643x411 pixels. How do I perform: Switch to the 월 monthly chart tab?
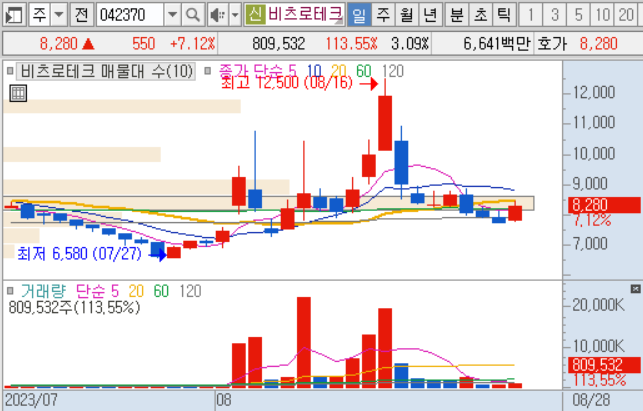click(407, 15)
